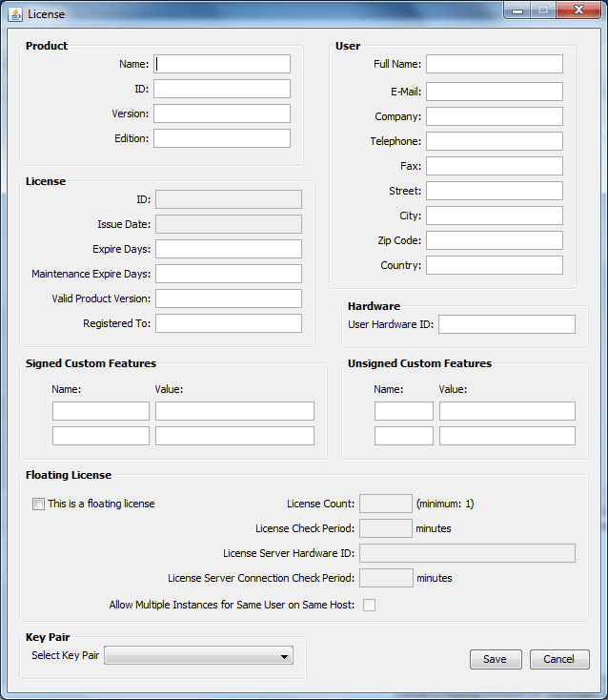The width and height of the screenshot is (608, 700).
Task: Click the first Signed Custom Features Value field
Action: pyautogui.click(x=234, y=411)
